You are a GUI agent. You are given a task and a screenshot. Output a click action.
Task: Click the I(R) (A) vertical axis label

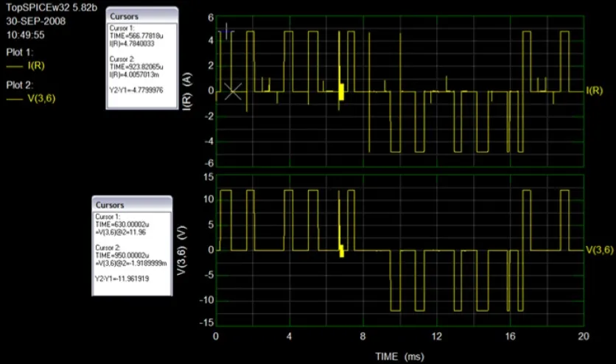tap(187, 91)
